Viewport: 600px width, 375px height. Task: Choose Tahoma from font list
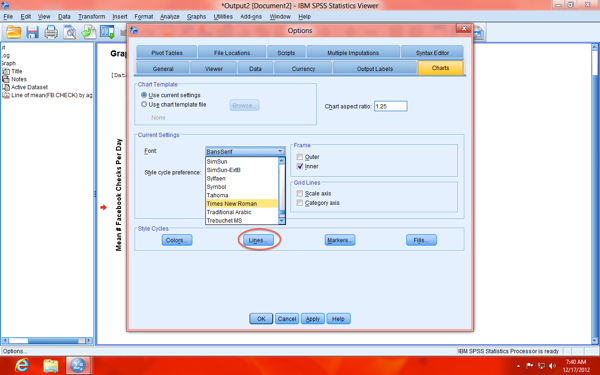click(x=242, y=195)
